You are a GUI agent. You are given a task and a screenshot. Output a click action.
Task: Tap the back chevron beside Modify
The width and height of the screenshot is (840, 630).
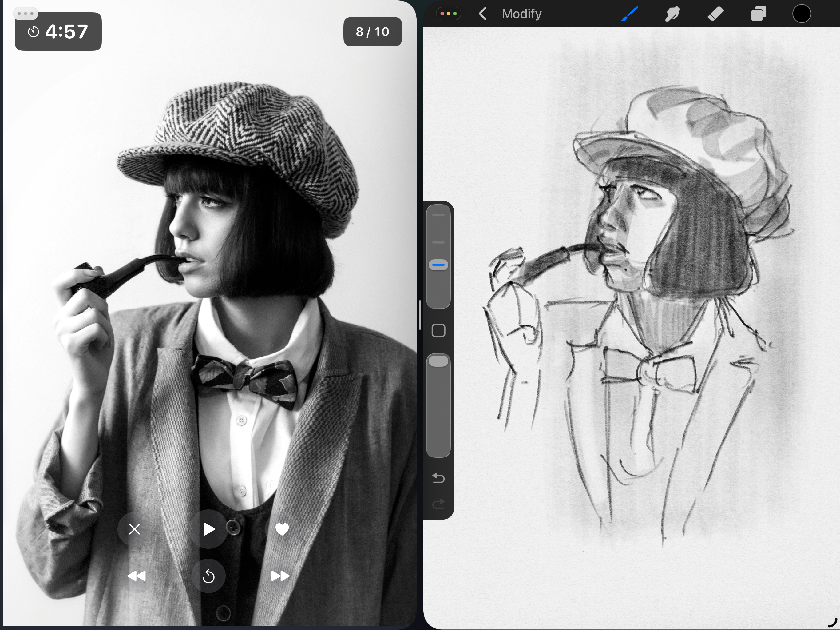(483, 14)
